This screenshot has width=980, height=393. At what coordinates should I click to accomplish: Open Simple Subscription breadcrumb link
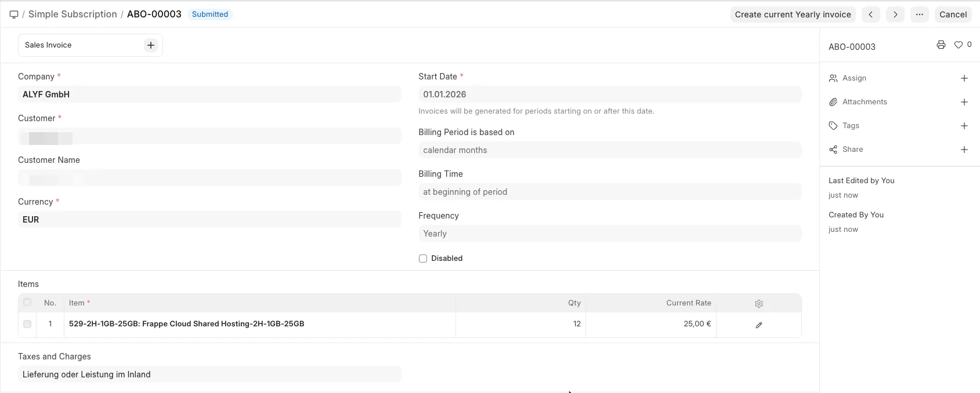[x=73, y=14]
